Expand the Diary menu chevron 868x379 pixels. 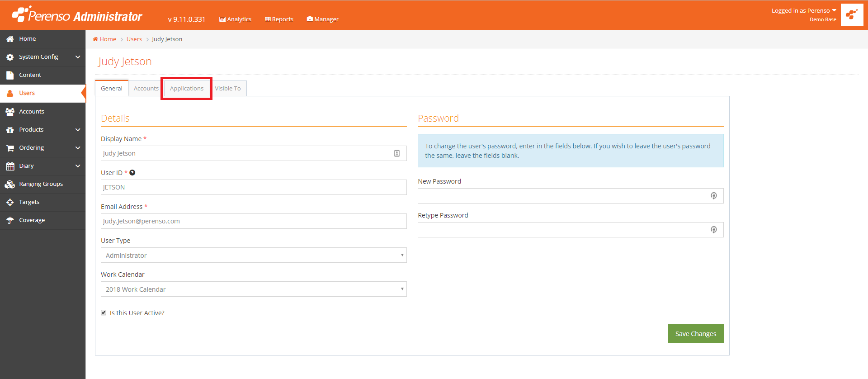click(78, 166)
